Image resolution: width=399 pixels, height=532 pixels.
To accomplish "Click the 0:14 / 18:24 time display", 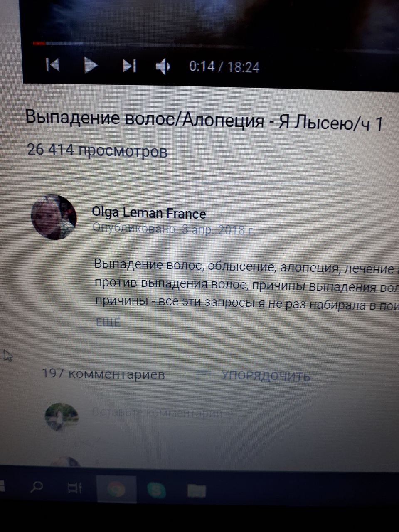I will click(224, 67).
